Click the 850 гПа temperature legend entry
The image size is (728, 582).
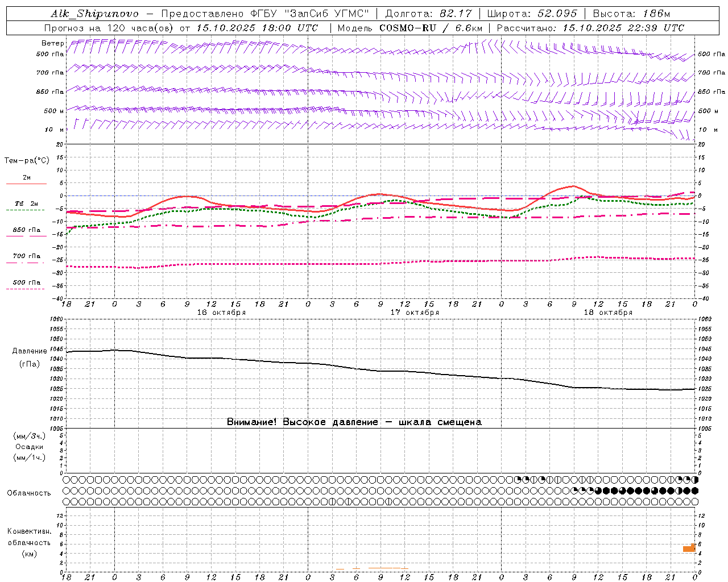[27, 230]
